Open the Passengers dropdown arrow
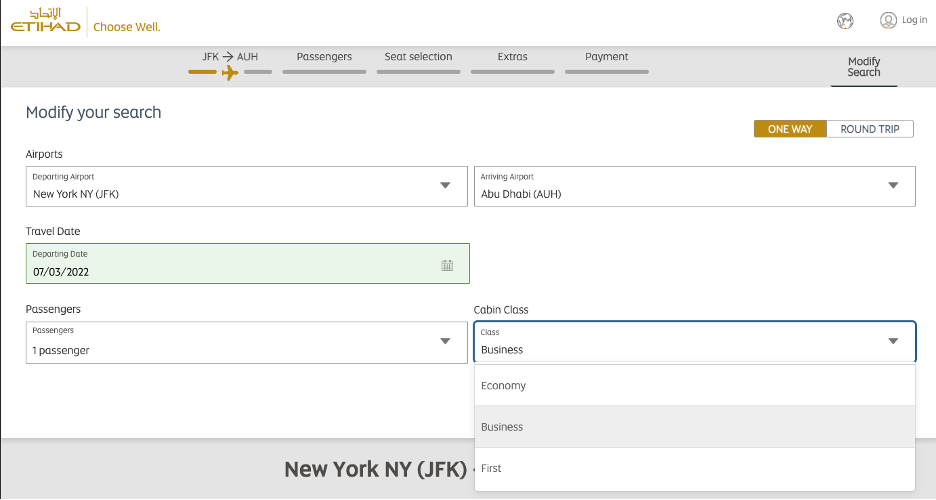Viewport: 936px width, 500px height. pos(445,341)
